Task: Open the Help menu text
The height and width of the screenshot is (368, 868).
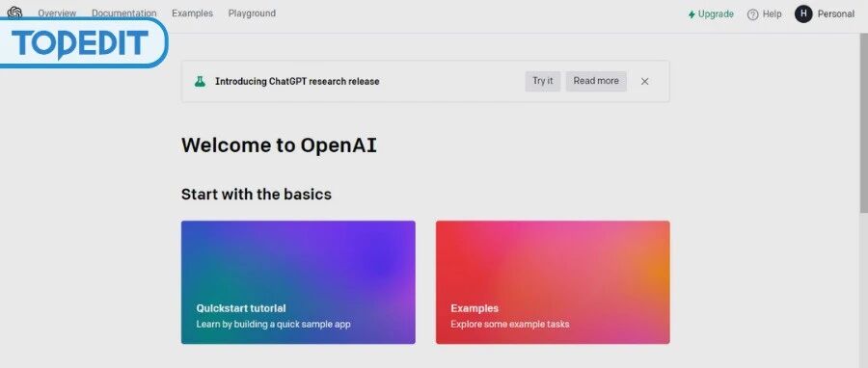Action: tap(772, 14)
